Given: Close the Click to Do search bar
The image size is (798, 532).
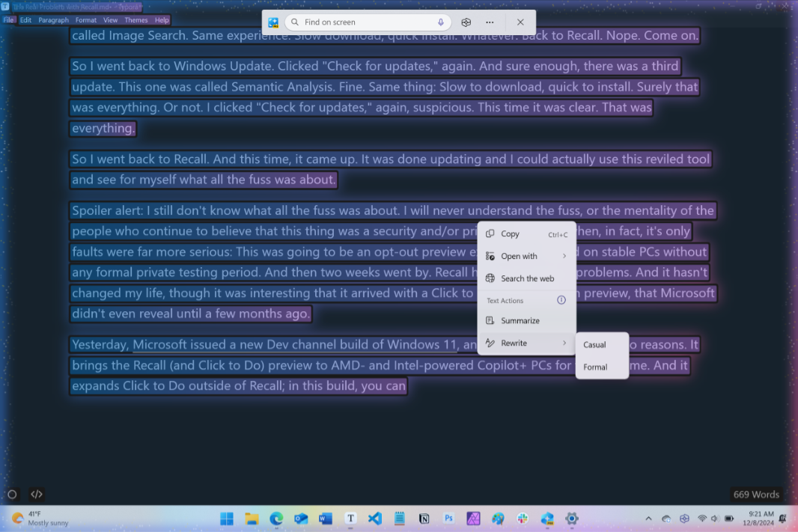Looking at the screenshot, I should pos(520,22).
